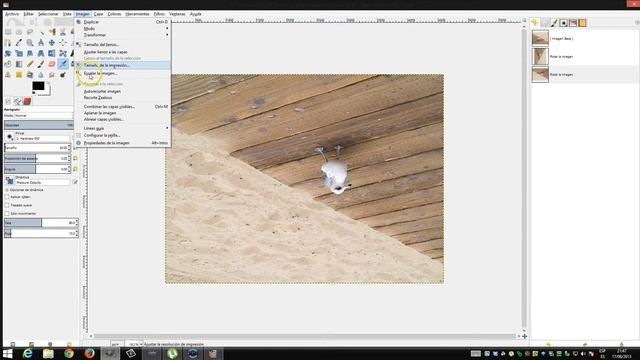Expand Opciones de dinámica section
This screenshot has width=640, height=360.
(7, 190)
